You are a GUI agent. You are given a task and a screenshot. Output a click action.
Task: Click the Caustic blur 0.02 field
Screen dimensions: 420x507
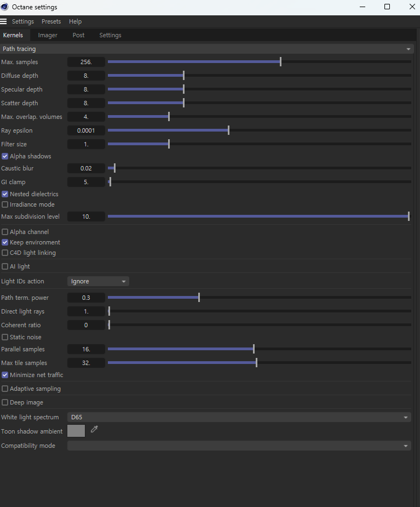(x=86, y=168)
